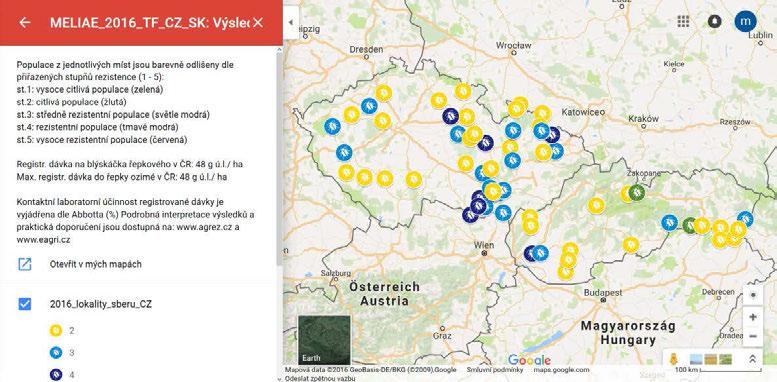
Task: Switch to Earth satellite view thumbnail
Action: [x=324, y=340]
